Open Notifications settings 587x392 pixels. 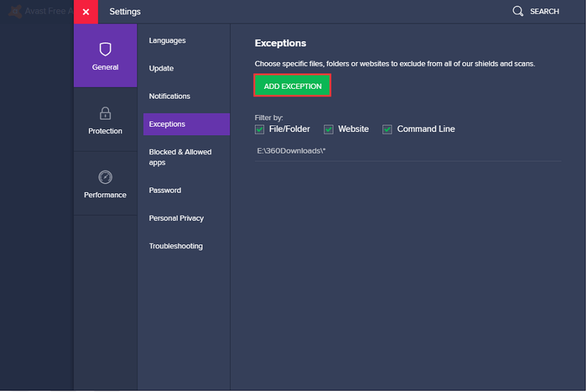(x=170, y=96)
